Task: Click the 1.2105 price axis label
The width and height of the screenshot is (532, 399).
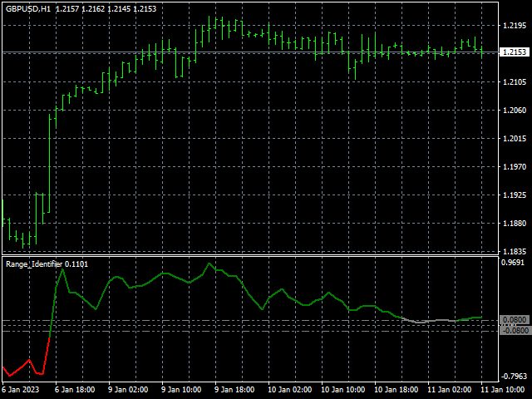Action: [515, 81]
